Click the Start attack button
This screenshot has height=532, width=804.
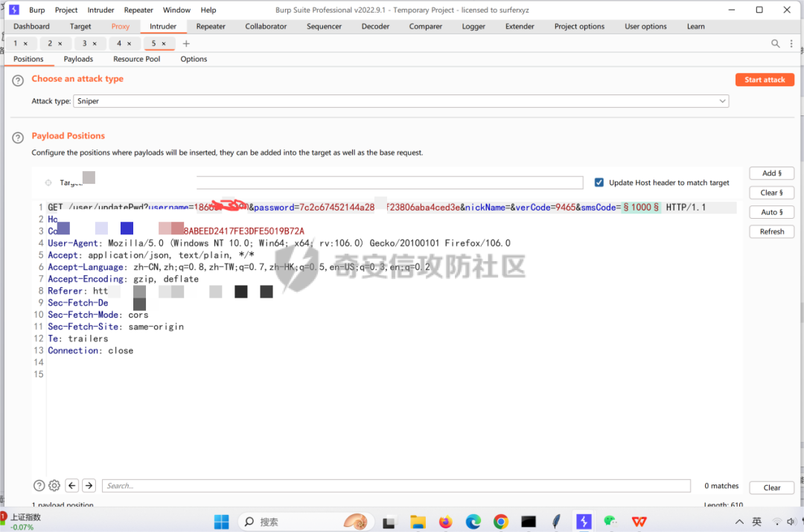765,80
